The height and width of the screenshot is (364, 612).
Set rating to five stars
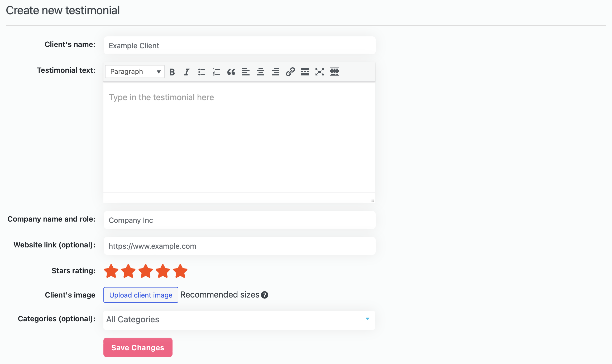pyautogui.click(x=180, y=271)
